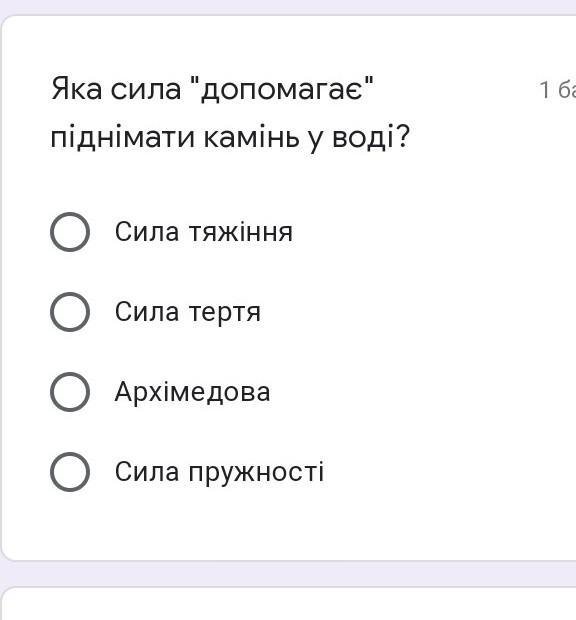Click the "Архімедова" answer label text
The width and height of the screenshot is (576, 620).
[193, 392]
